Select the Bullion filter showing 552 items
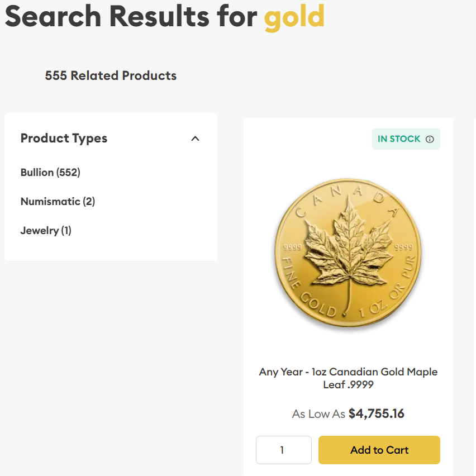 coord(50,173)
